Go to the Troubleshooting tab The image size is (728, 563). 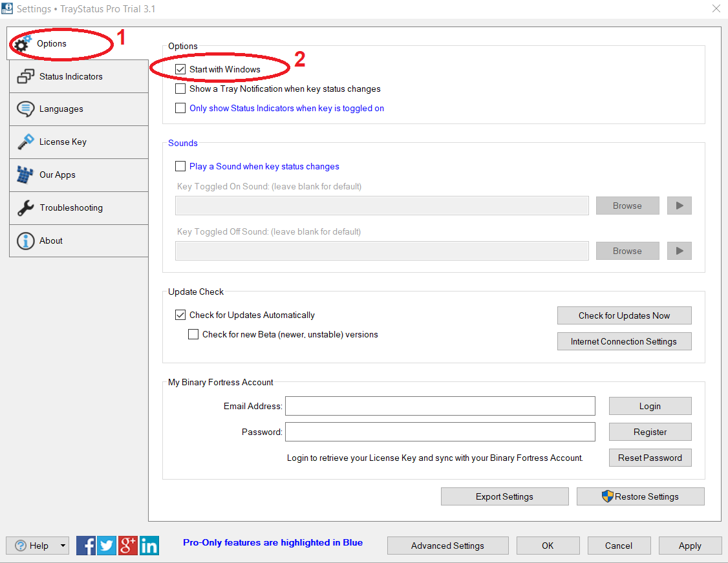click(x=78, y=208)
